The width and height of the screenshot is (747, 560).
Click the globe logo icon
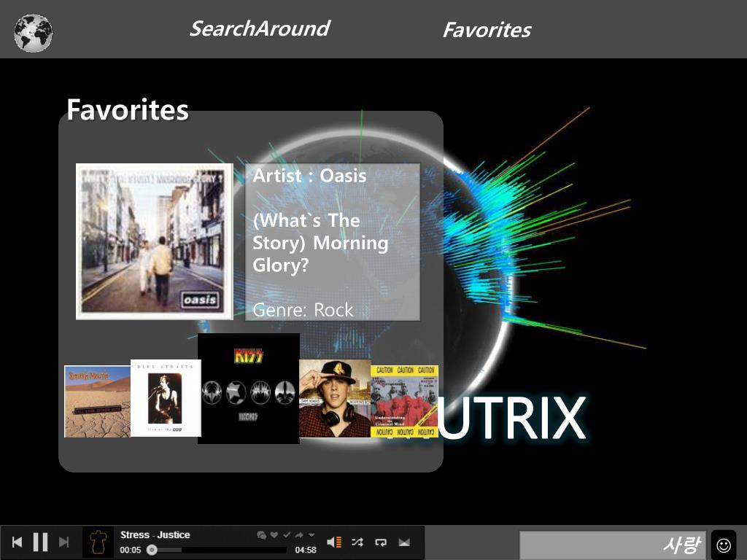34,33
